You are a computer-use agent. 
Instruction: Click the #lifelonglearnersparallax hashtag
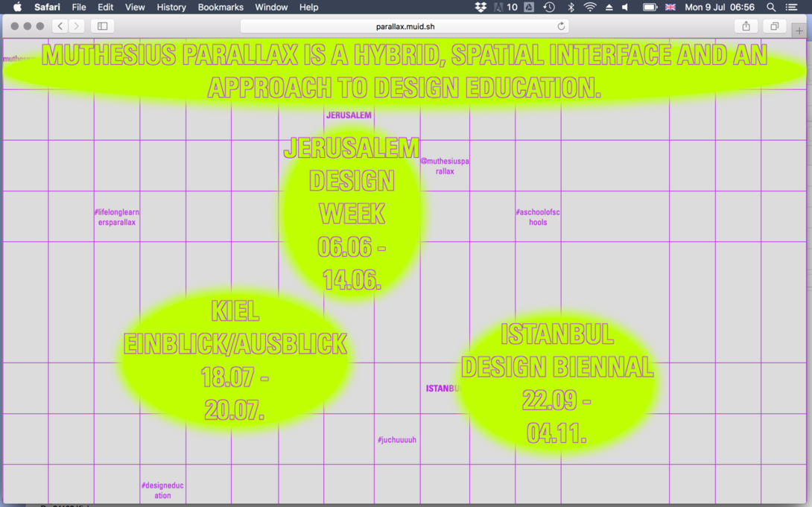(116, 217)
